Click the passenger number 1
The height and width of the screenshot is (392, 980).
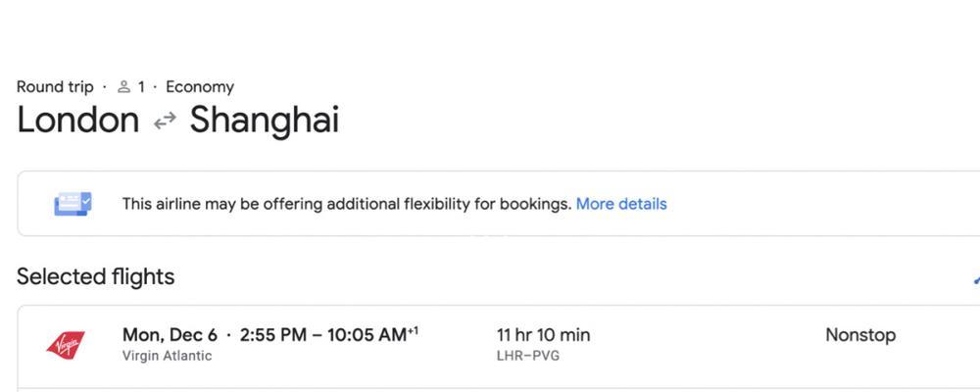coord(141,87)
